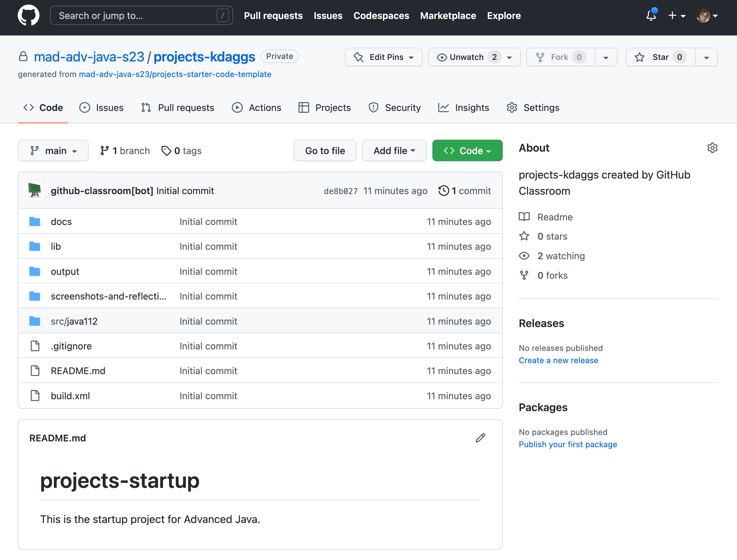Open the GitHub home logo
This screenshot has width=737, height=560.
[x=28, y=16]
